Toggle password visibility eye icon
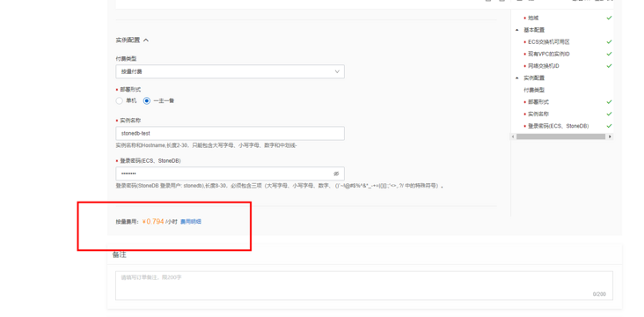644x317 pixels. tap(336, 173)
